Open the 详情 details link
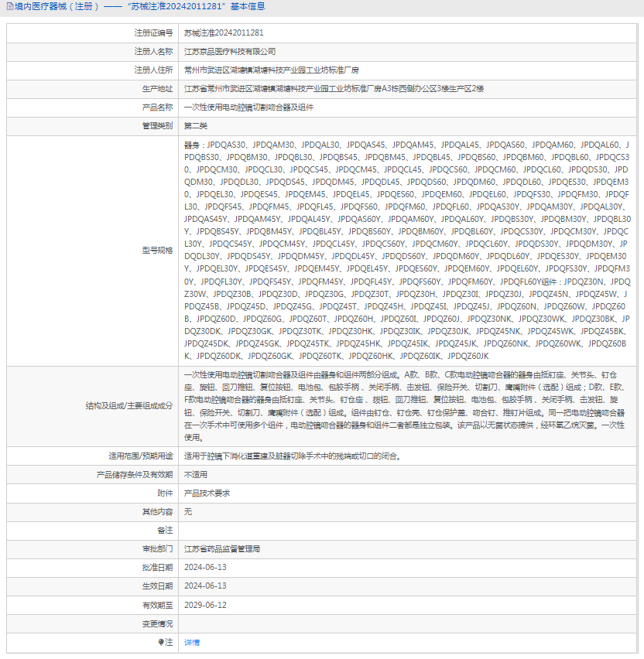Viewport: 644px width, 659px height. tap(192, 642)
